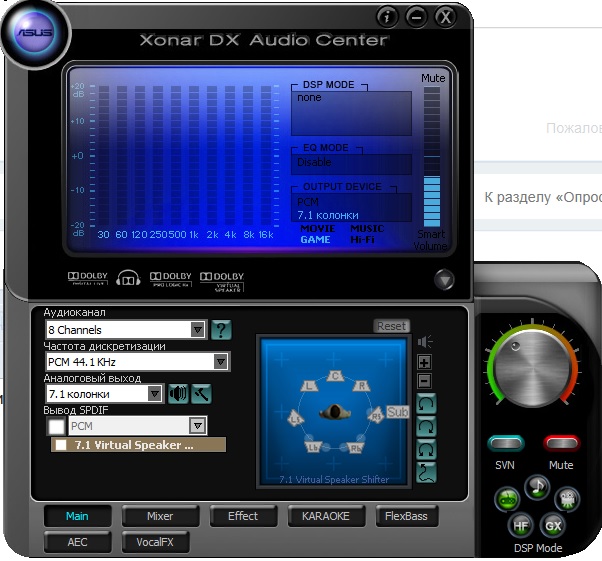602x561 pixels.
Task: Click the Mute label on display
Action: (433, 78)
